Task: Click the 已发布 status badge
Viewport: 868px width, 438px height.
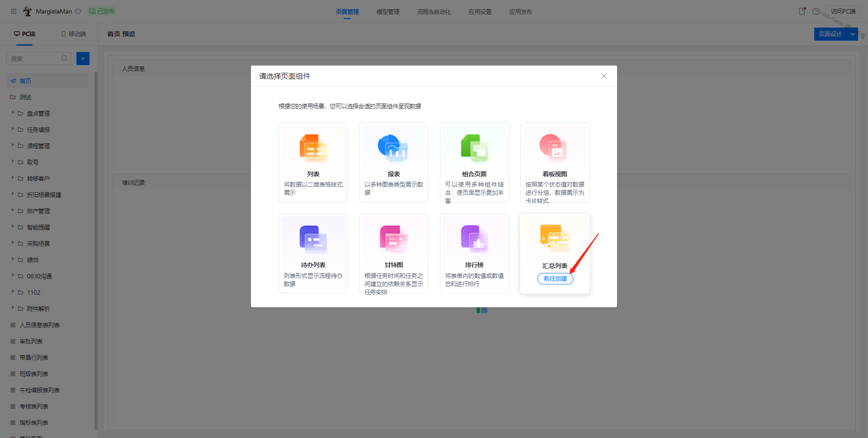Action: 102,11
